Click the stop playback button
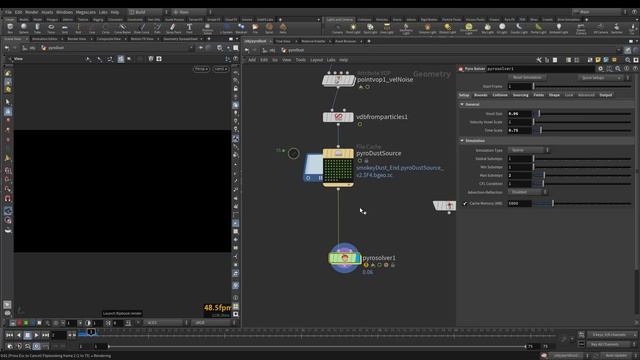The image size is (640, 360). coord(27,335)
